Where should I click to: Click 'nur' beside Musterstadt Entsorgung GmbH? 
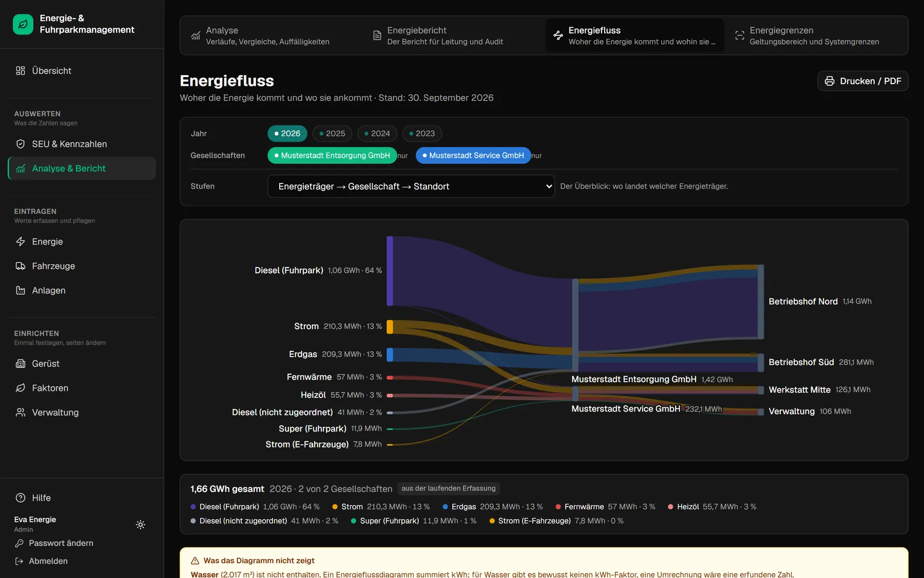point(403,156)
